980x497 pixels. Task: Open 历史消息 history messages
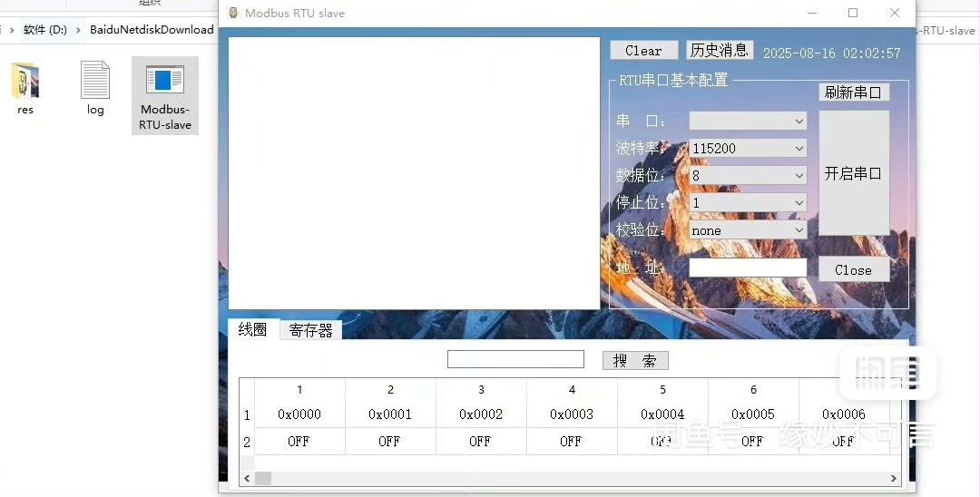pyautogui.click(x=720, y=50)
